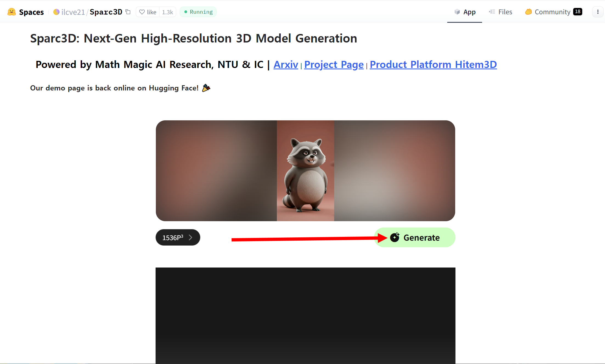Click the green Running status badge
605x364 pixels.
pos(198,12)
